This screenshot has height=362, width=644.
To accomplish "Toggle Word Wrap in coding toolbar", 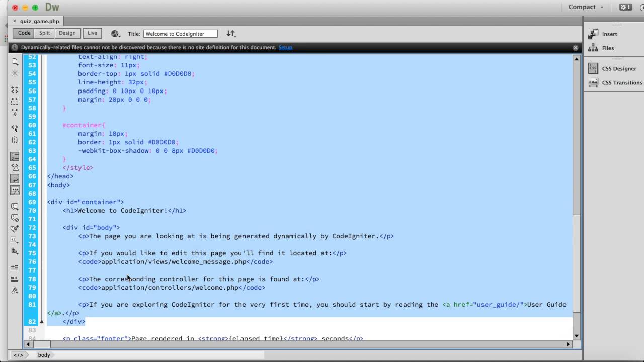I will click(x=15, y=179).
